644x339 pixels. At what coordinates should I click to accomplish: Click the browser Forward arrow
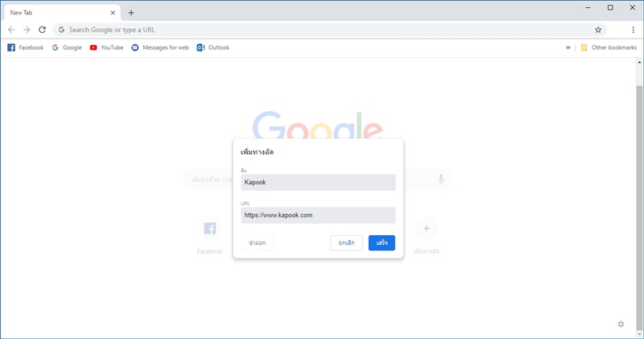[x=27, y=30]
